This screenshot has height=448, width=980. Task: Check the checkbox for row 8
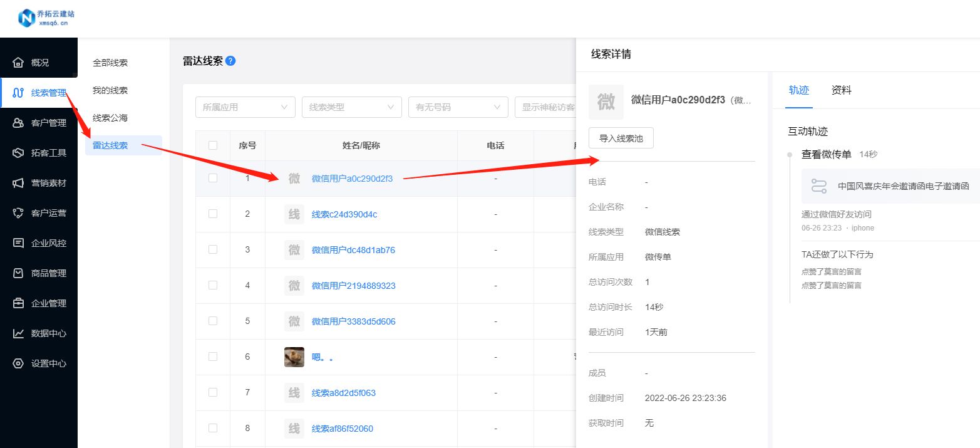click(213, 428)
